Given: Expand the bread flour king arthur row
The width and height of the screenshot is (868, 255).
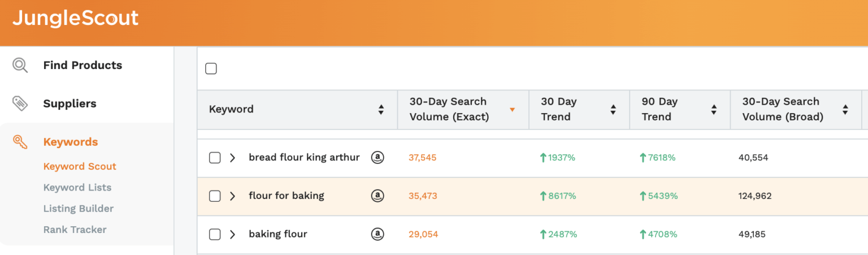Looking at the screenshot, I should tap(232, 158).
